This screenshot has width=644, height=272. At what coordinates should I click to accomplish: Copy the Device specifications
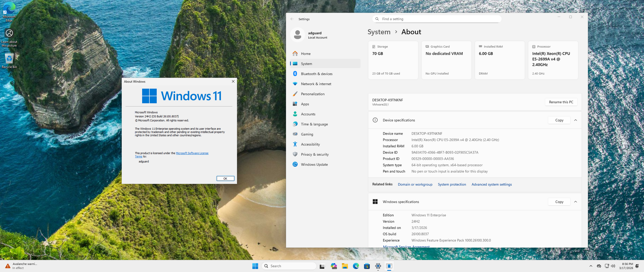point(559,120)
